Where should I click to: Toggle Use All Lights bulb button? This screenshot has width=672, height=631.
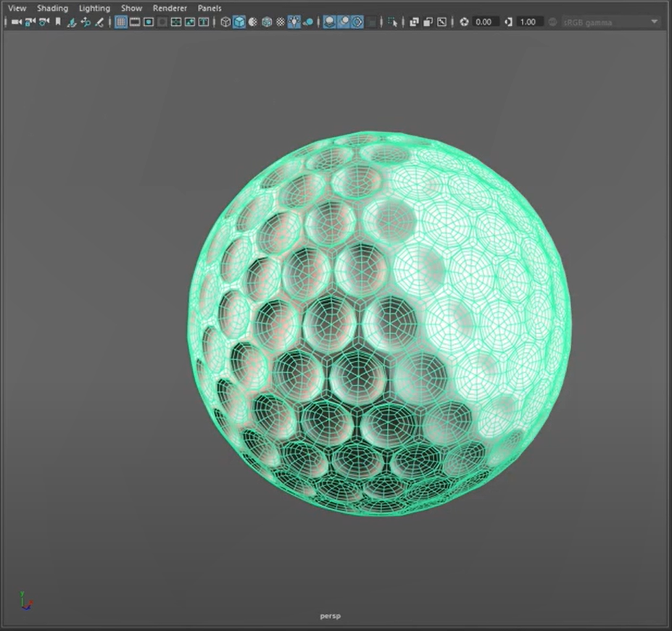(294, 22)
